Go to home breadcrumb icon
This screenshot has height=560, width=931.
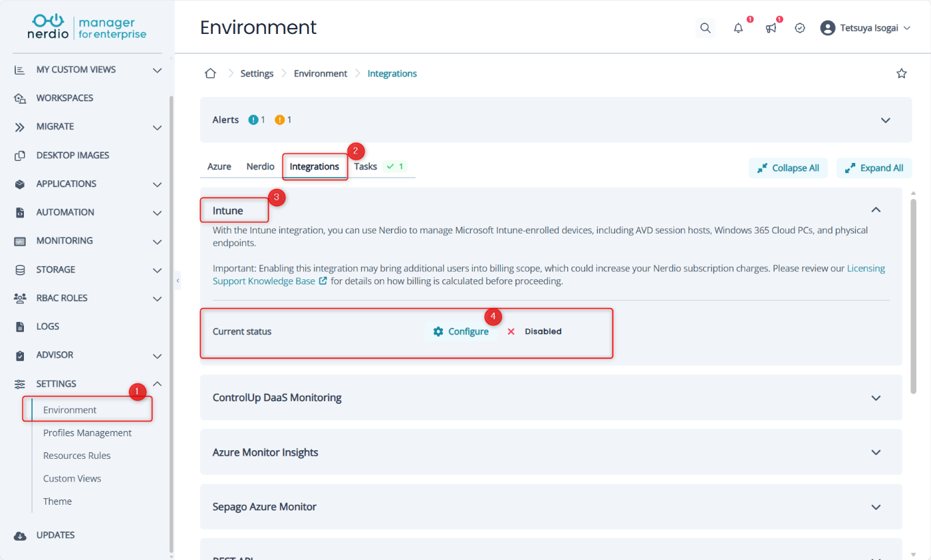click(x=210, y=73)
